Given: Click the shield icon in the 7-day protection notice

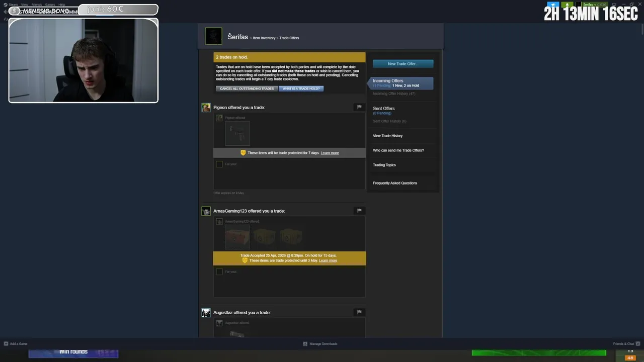Looking at the screenshot, I should coord(243,152).
